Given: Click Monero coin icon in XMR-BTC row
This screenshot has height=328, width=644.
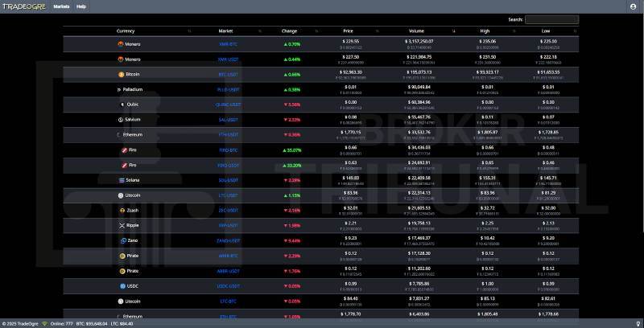Looking at the screenshot, I should click(x=121, y=44).
